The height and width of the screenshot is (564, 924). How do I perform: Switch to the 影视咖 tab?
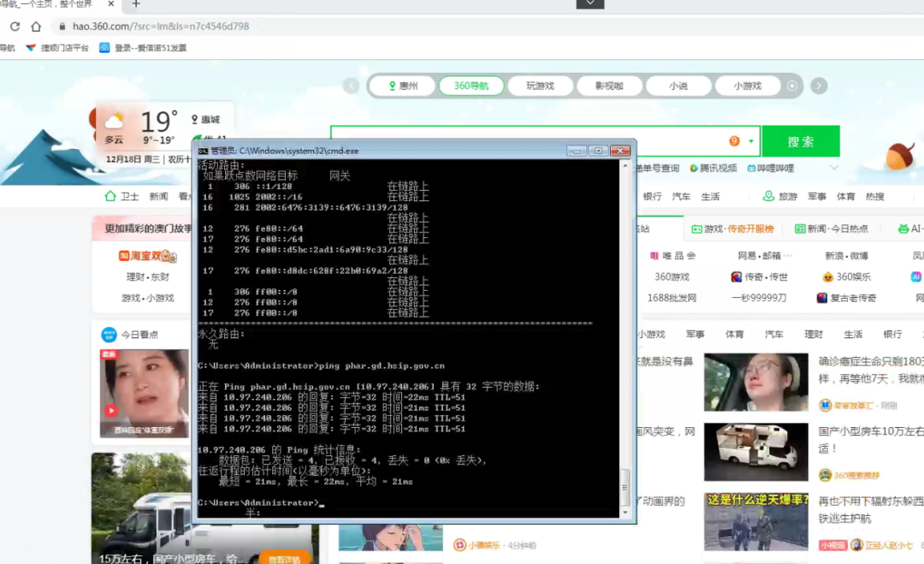pos(609,86)
